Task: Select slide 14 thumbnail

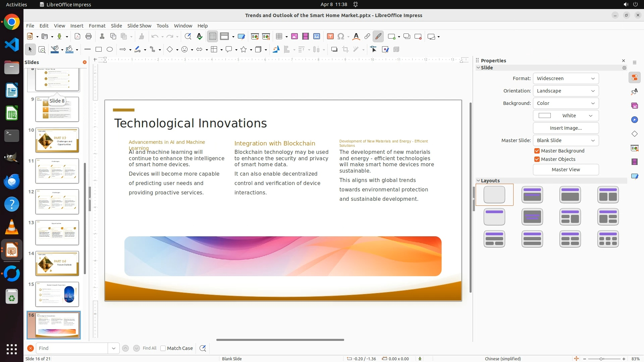Action: pos(57,263)
